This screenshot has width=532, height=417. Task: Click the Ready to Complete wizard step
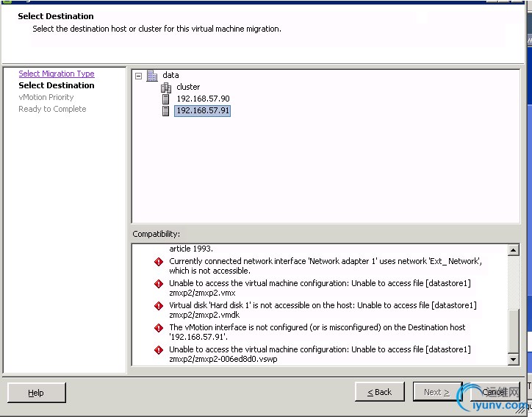click(52, 109)
